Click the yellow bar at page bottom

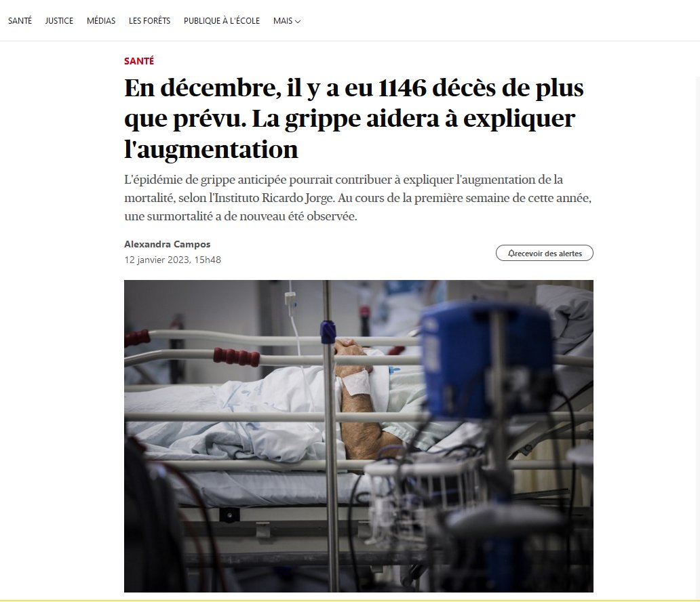[350, 600]
